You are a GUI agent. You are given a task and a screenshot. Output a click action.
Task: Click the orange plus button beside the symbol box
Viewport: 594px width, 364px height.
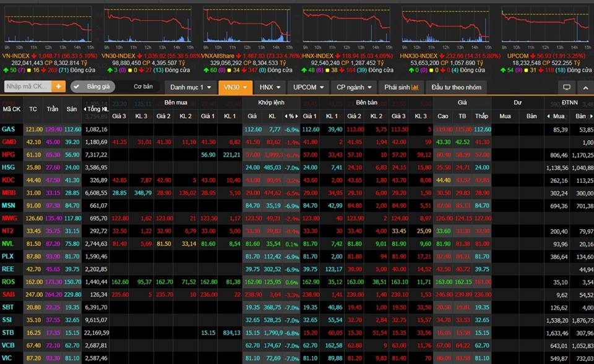[x=58, y=87]
